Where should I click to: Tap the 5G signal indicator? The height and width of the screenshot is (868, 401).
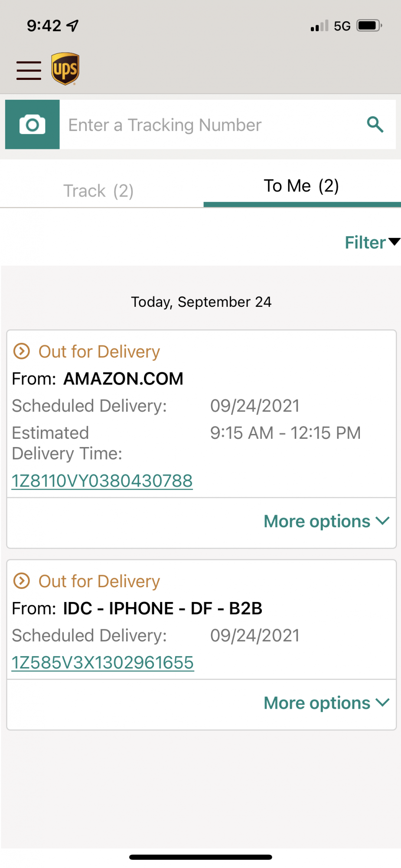pos(342,26)
